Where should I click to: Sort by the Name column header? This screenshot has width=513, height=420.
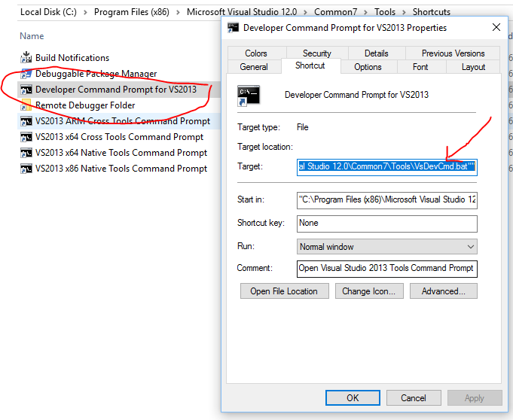32,36
